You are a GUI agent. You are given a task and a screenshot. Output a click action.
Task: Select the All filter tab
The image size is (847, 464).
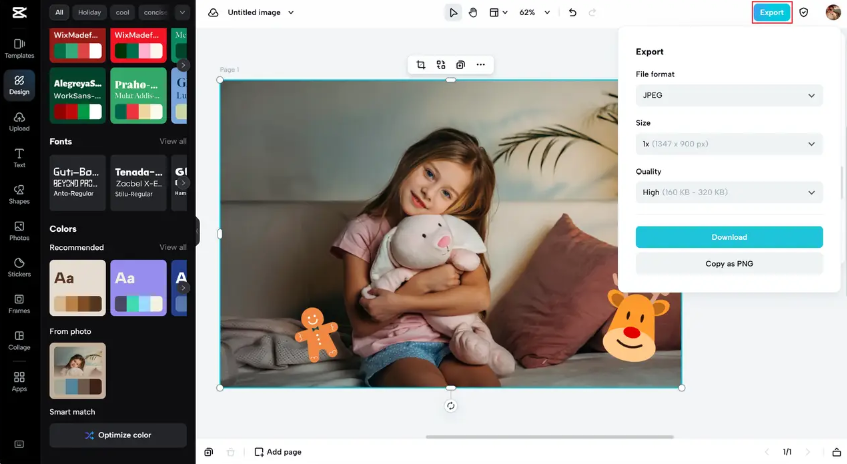coord(59,12)
